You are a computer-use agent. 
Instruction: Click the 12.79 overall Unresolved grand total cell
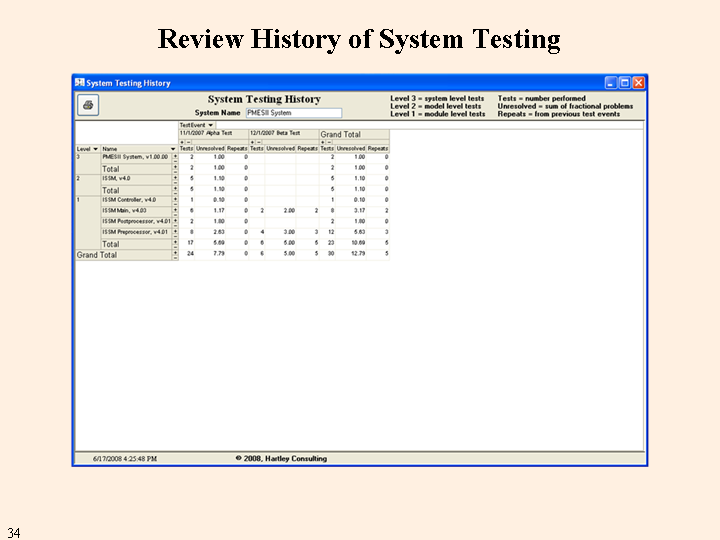(x=351, y=253)
